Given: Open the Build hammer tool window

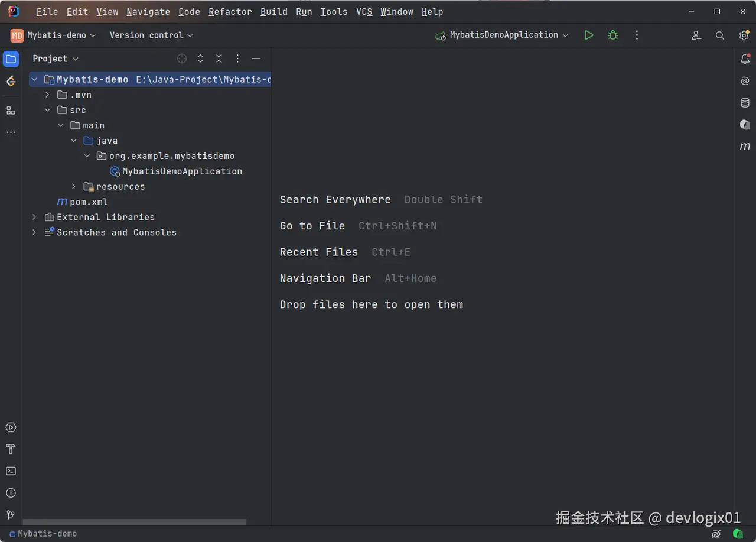Looking at the screenshot, I should pyautogui.click(x=11, y=449).
